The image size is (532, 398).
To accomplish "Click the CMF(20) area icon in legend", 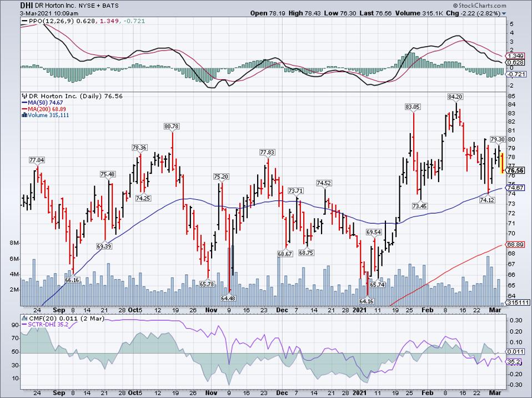I will tap(24, 319).
